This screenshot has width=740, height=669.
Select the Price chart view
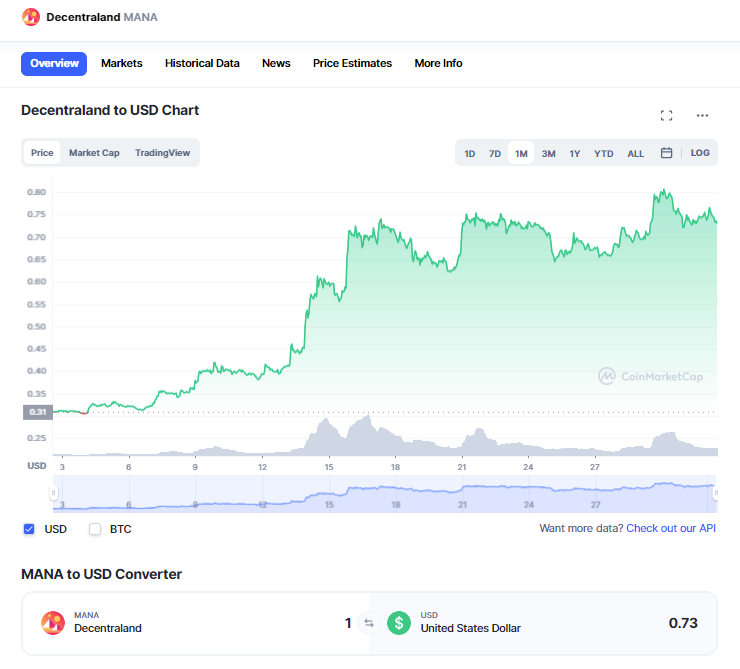point(42,152)
